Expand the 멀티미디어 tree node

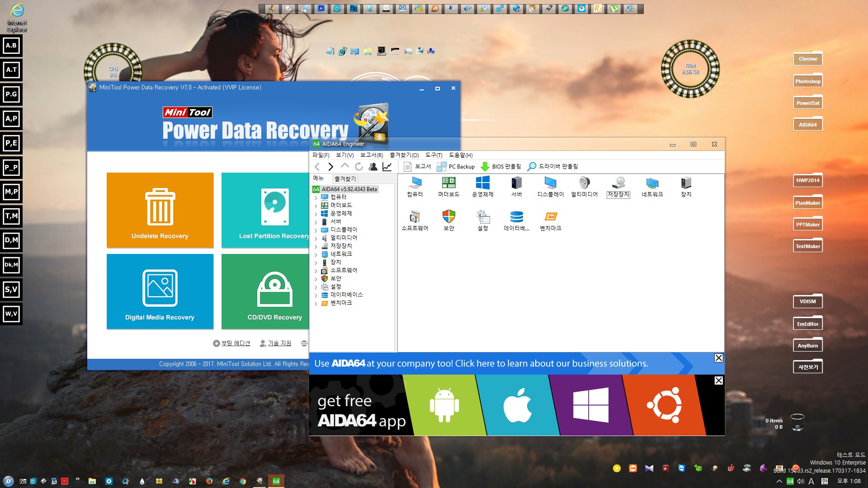point(316,239)
